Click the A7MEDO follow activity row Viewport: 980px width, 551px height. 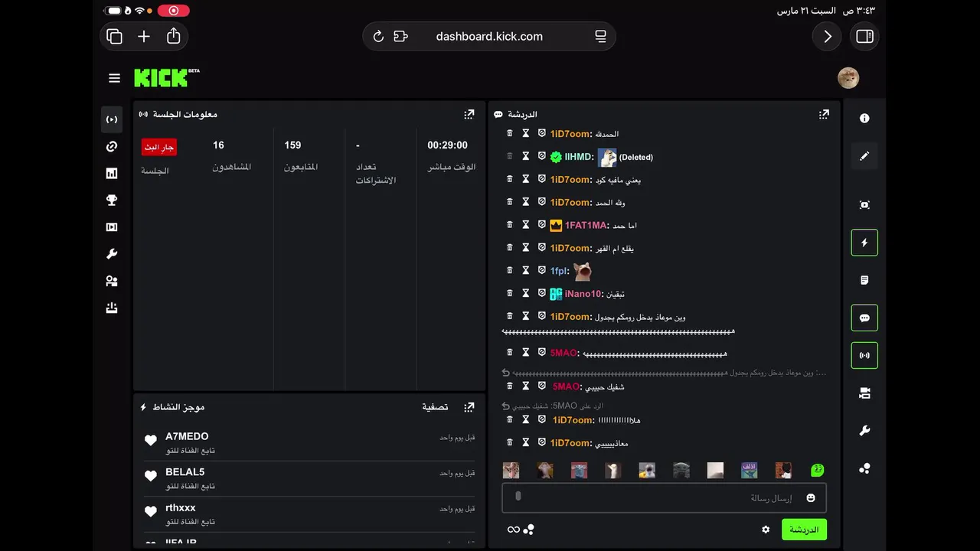[x=309, y=443]
